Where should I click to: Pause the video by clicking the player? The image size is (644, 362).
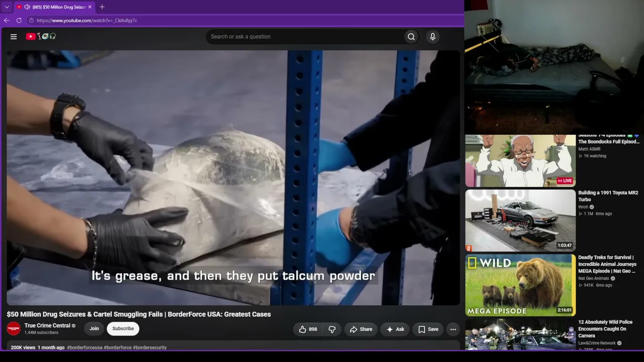click(x=233, y=177)
